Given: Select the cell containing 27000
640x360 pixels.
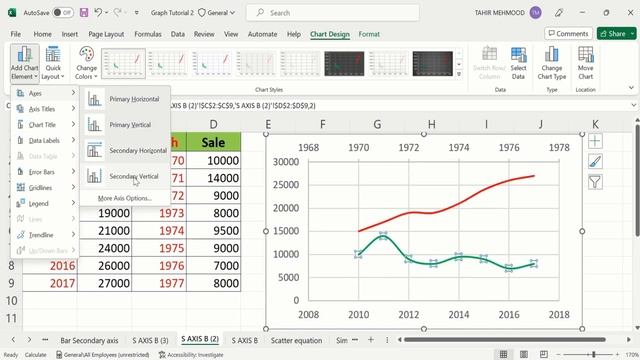Looking at the screenshot, I should click(x=105, y=283).
